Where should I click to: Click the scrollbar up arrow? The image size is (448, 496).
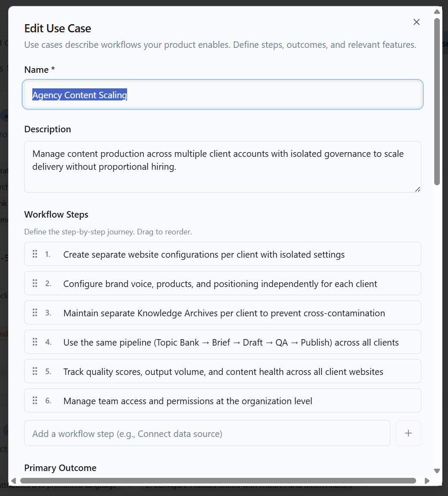pos(437,11)
